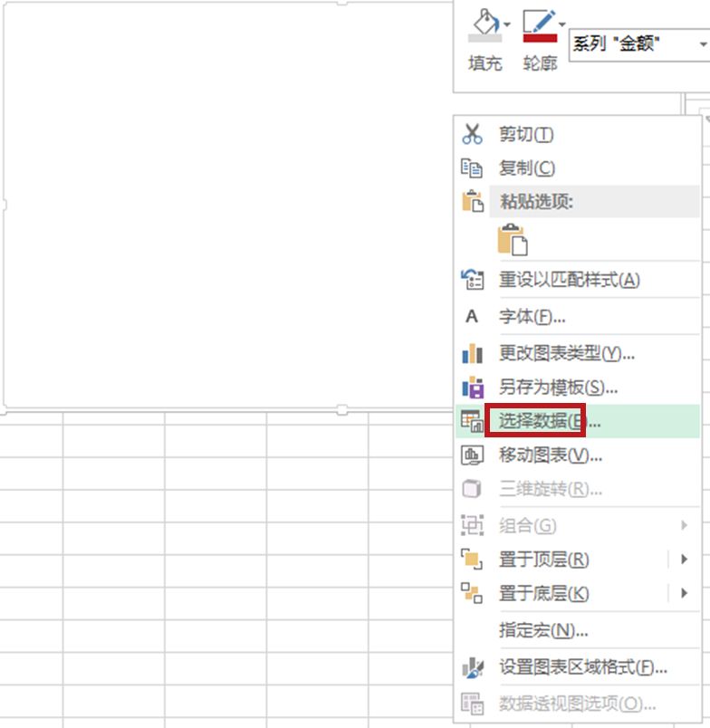The height and width of the screenshot is (728, 710).
Task: Select 指定宏(N)... menu entry
Action: pyautogui.click(x=578, y=630)
